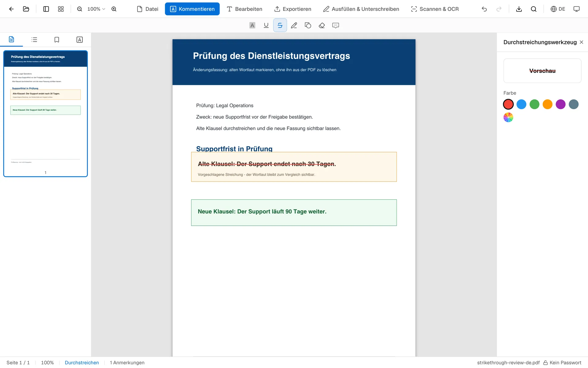Click the document title Prüfung des Dienstleistungsvertrags
588x368 pixels.
271,56
